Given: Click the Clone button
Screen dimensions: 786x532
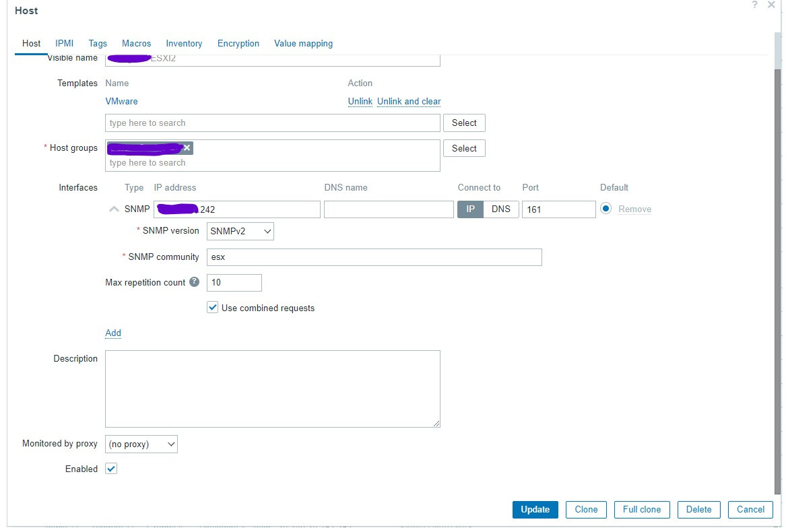Looking at the screenshot, I should 586,509.
